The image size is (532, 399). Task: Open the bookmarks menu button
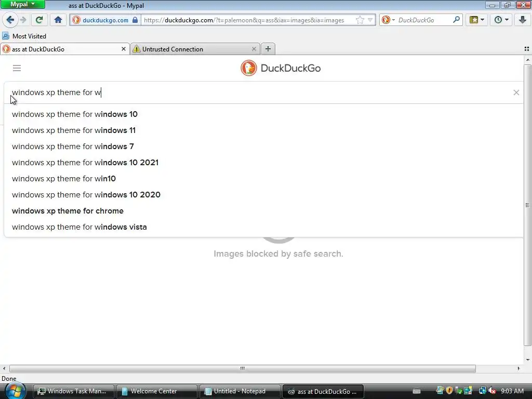click(477, 20)
